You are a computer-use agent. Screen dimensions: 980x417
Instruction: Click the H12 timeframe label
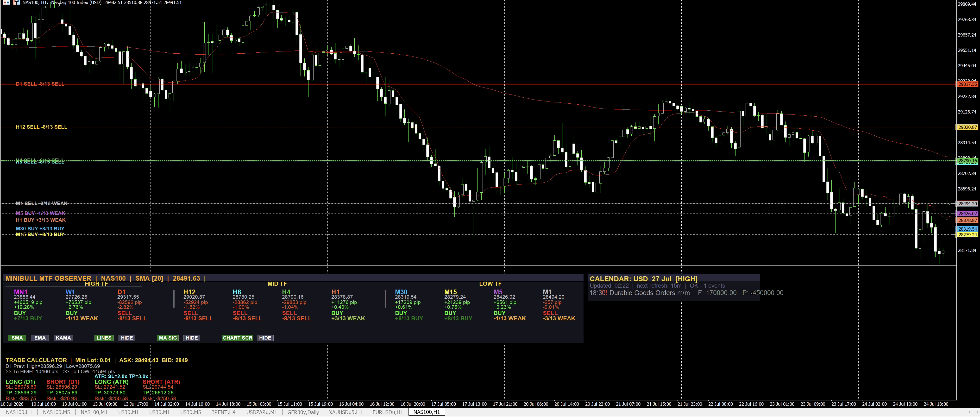coord(189,292)
